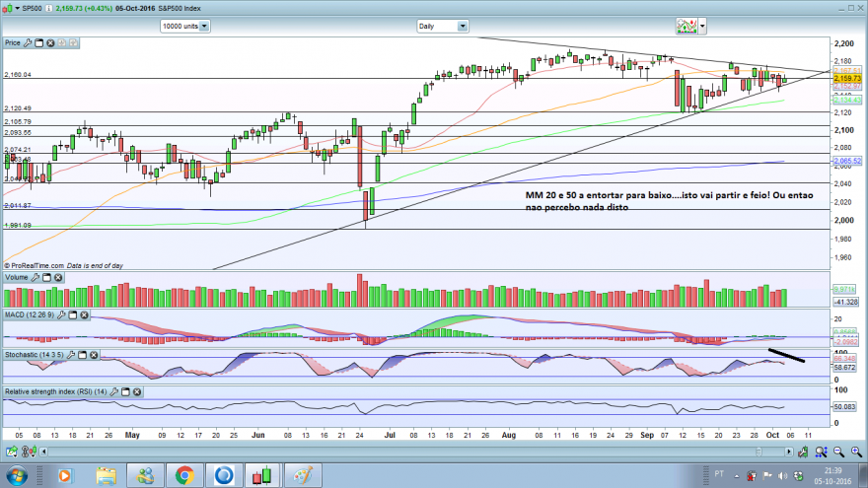This screenshot has width=868, height=488.
Task: Zoom in the chart with the plus magnifier
Action: 856,453
